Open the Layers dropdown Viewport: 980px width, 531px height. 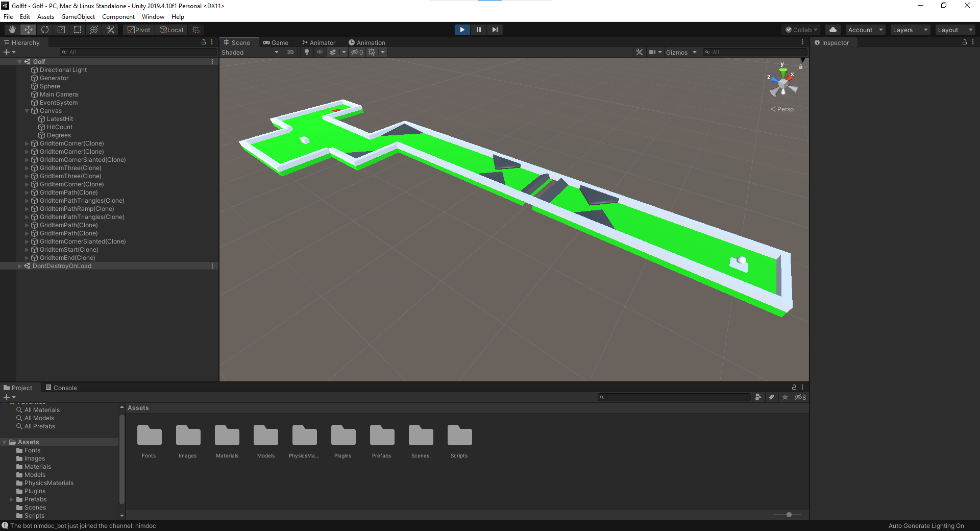910,30
